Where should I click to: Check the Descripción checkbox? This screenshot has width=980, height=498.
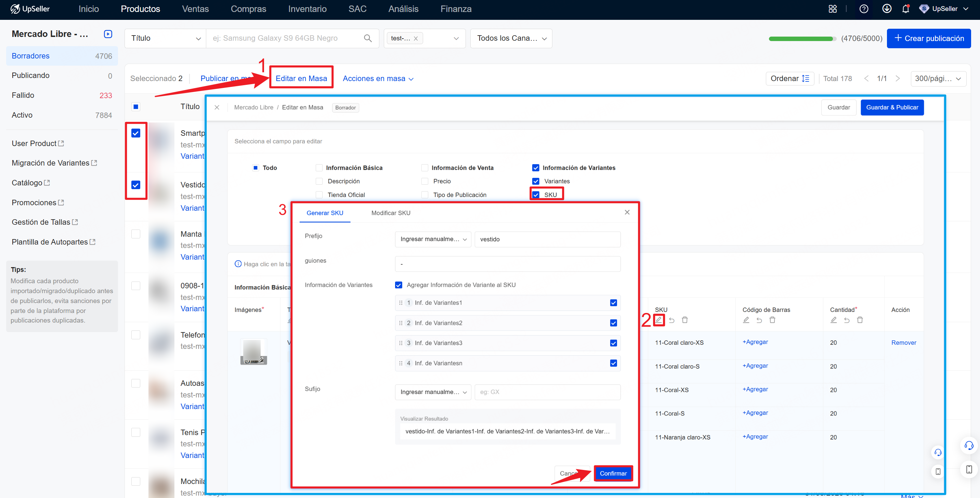click(319, 181)
